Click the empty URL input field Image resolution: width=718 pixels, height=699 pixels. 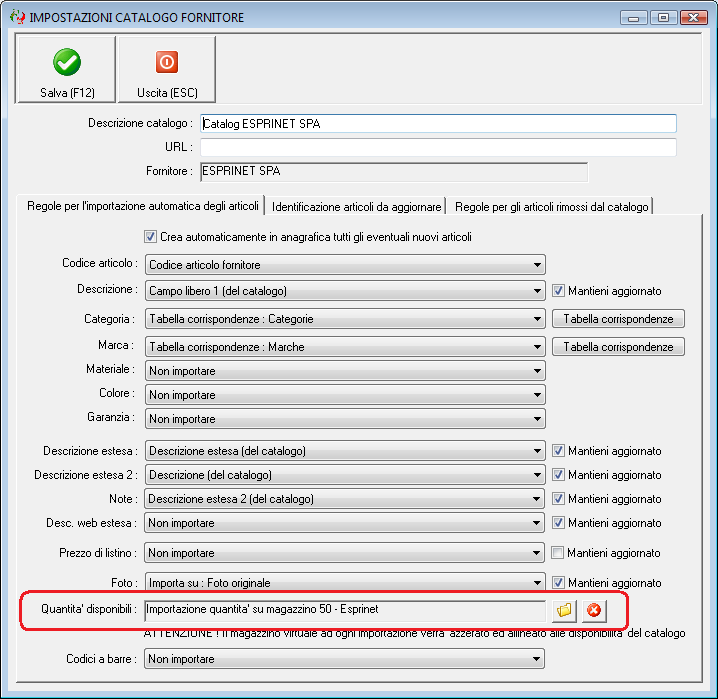[x=438, y=147]
